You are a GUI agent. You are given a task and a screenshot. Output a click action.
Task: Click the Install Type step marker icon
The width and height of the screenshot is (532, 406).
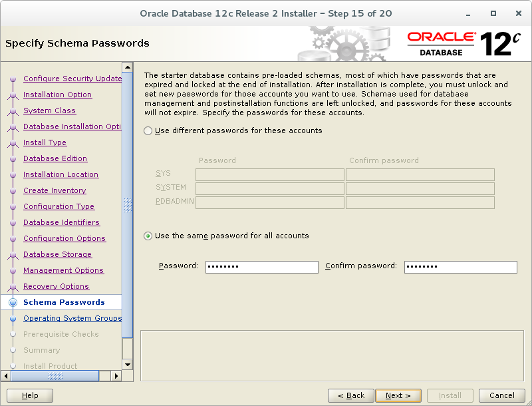(13, 144)
